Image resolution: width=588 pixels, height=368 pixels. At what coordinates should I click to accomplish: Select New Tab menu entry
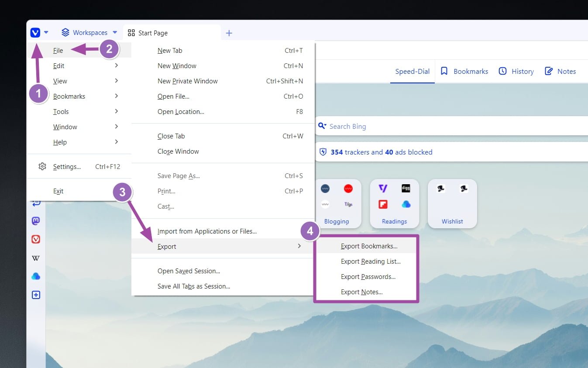point(223,50)
